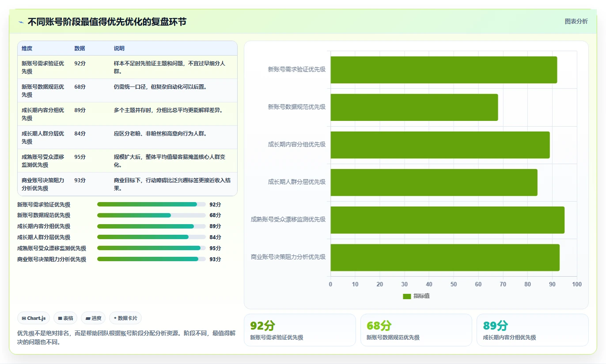Select the 数据卡片 tag chip

point(125,318)
